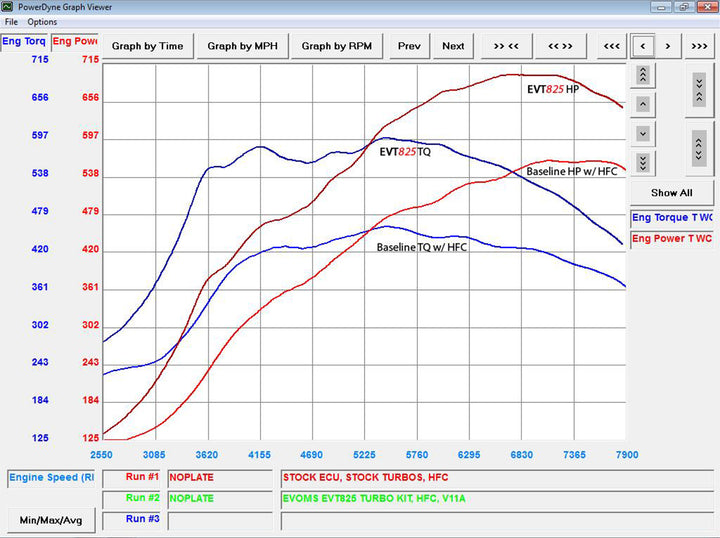Click the 5225 RPM axis value
The image size is (720, 538).
pos(364,455)
